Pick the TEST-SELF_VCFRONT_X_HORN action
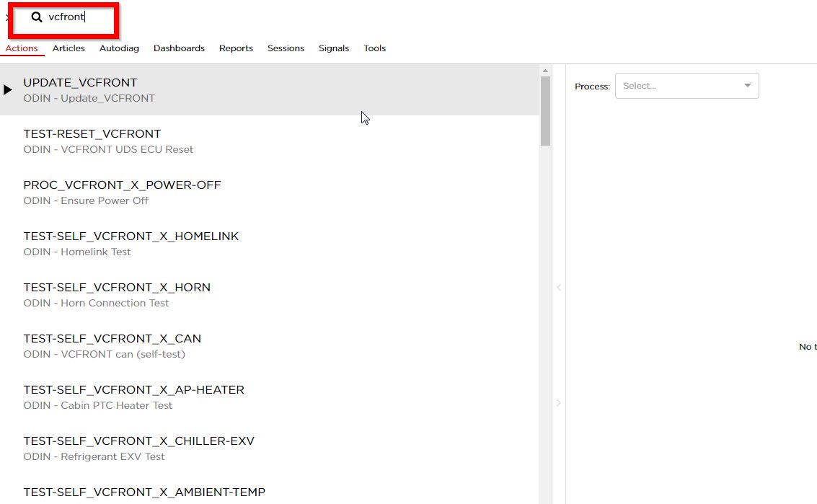The height and width of the screenshot is (504, 817). [x=270, y=294]
